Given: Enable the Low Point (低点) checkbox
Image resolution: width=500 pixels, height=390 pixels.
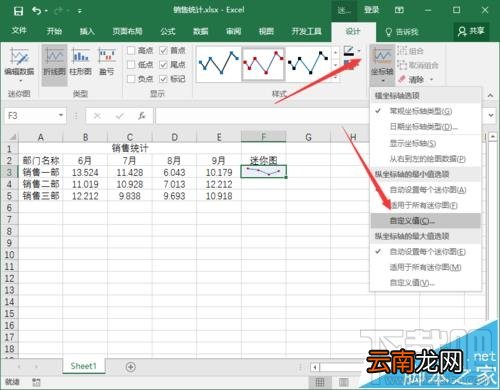Looking at the screenshot, I should pos(131,64).
